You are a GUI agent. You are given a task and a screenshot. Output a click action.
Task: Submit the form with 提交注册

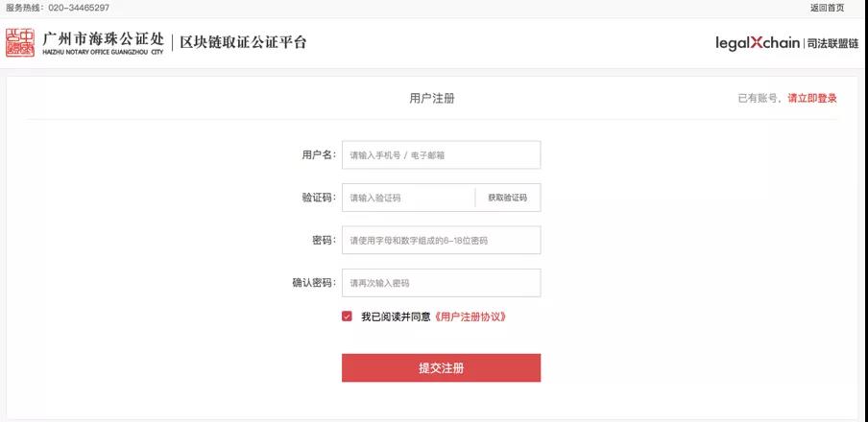(x=441, y=367)
